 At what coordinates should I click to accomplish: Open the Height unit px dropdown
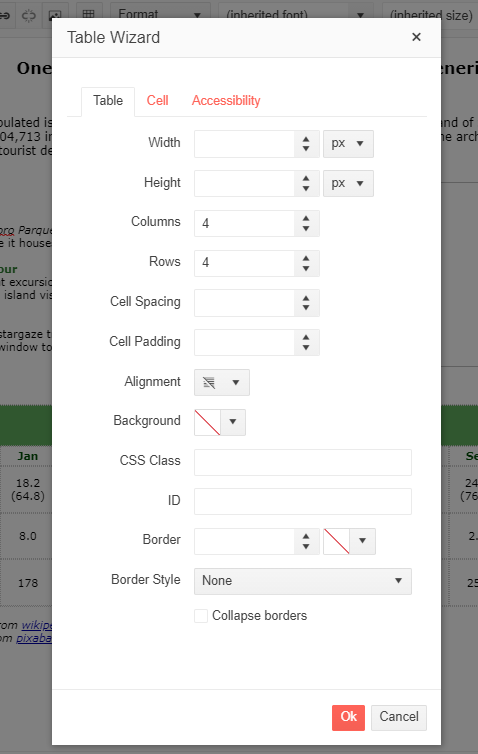348,183
